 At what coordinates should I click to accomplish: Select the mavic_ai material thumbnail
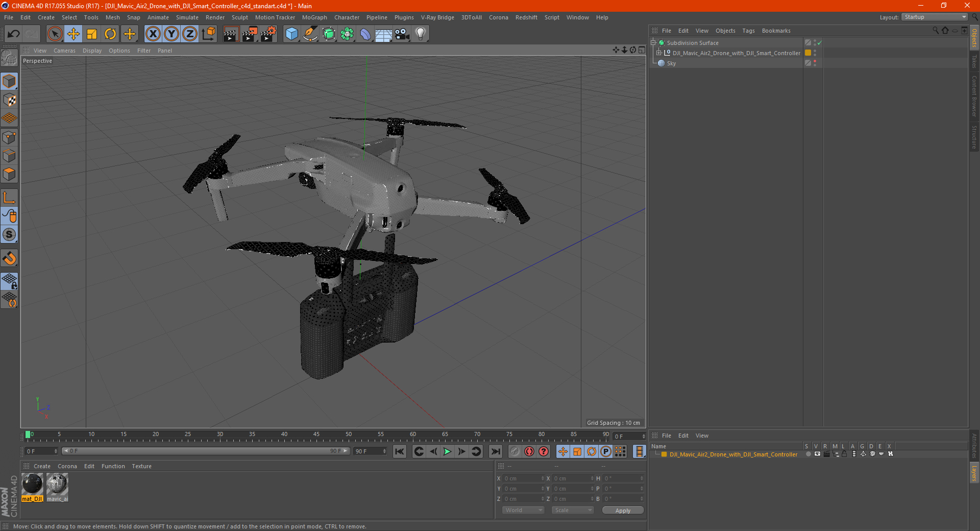tap(57, 487)
